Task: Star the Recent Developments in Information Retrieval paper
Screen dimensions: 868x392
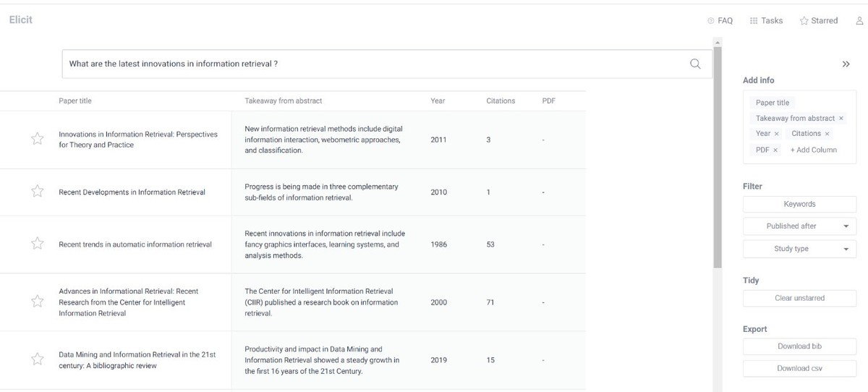Action: tap(37, 192)
